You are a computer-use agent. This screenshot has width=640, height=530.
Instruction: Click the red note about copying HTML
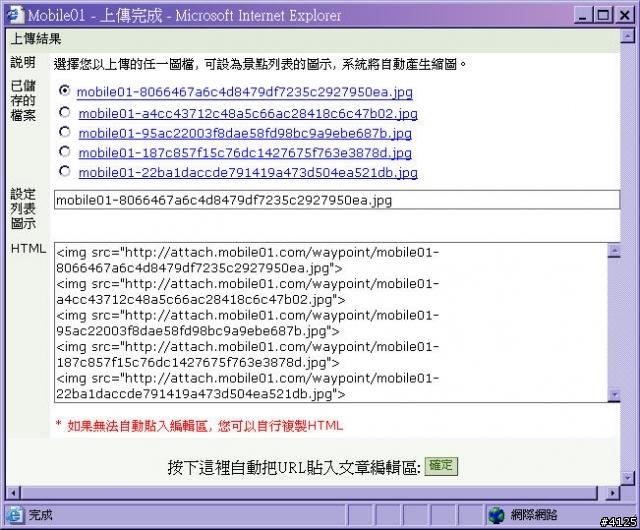[199, 426]
